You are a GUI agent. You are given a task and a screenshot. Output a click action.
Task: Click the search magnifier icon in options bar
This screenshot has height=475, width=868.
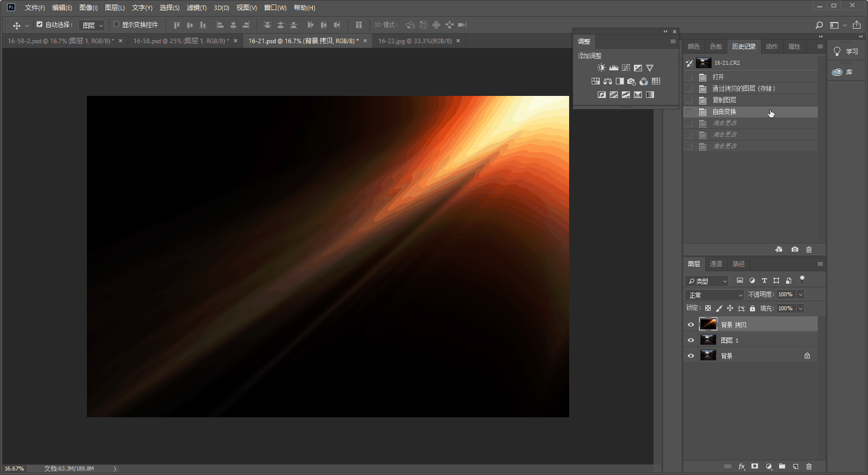pos(819,25)
